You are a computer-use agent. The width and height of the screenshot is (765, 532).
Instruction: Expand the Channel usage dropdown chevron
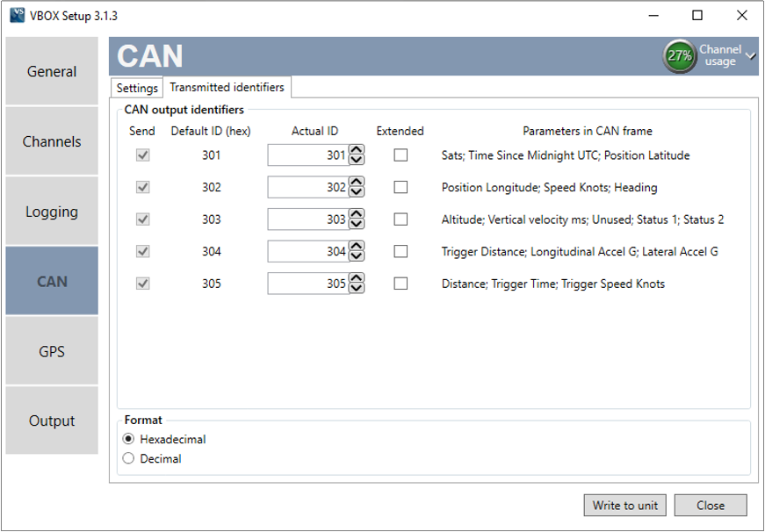(751, 55)
